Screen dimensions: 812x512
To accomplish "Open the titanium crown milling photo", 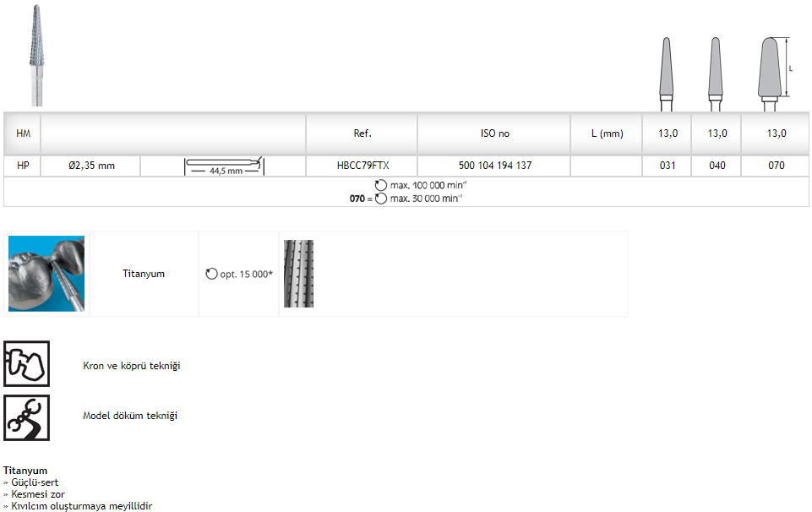I will (46, 274).
